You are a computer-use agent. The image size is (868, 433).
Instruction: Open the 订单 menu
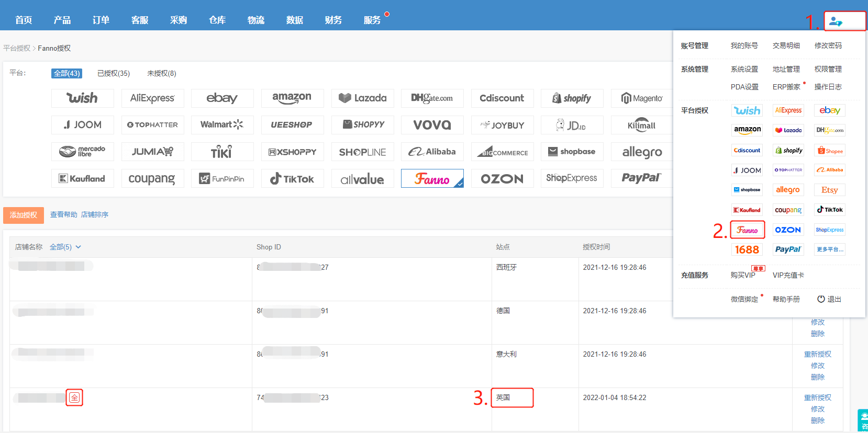pyautogui.click(x=101, y=20)
